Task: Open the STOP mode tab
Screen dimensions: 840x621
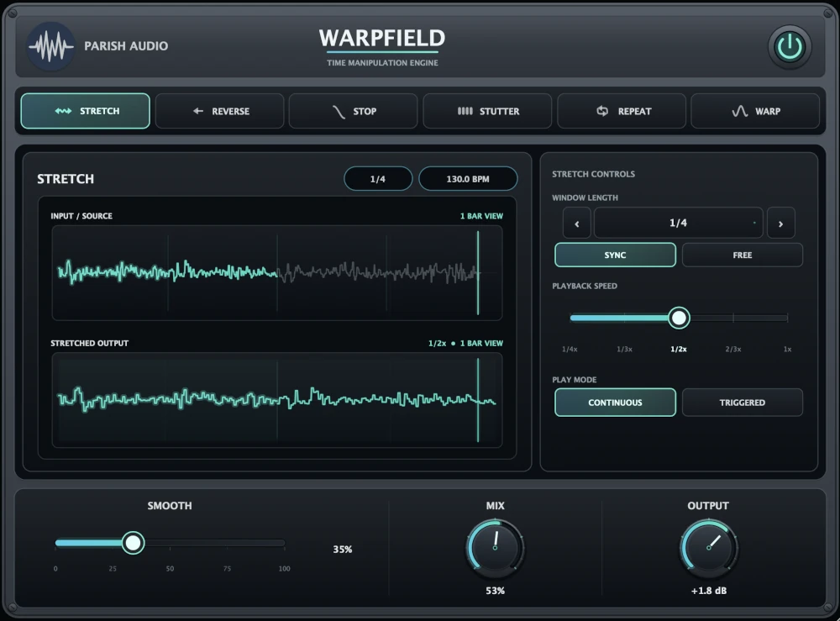Action: coord(353,111)
